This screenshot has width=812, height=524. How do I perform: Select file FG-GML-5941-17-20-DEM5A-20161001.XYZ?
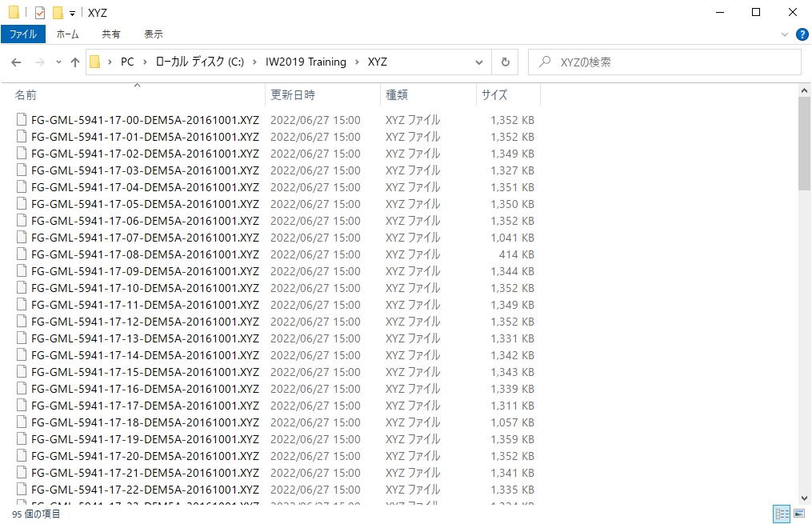pos(145,456)
